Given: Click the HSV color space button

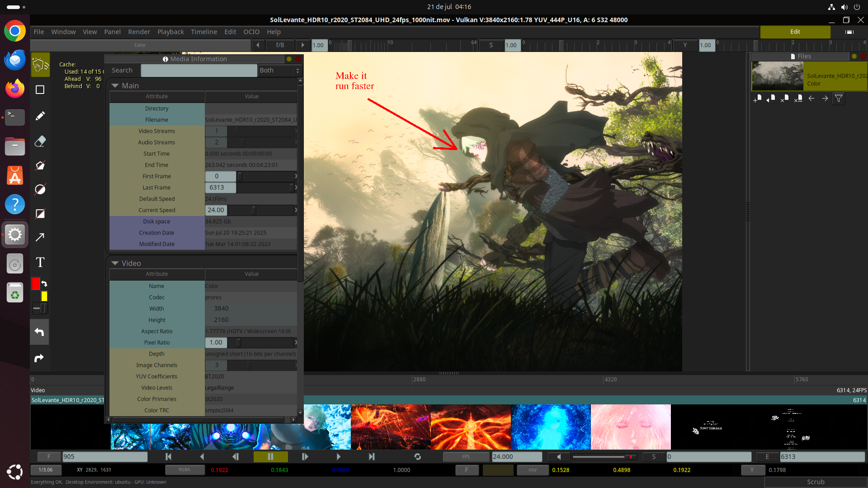Looking at the screenshot, I should pyautogui.click(x=532, y=470).
